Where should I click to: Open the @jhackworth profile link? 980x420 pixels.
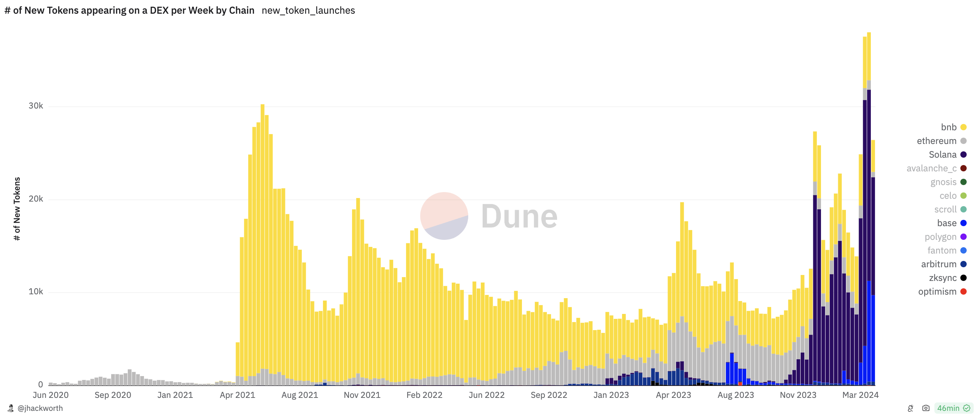[40, 408]
